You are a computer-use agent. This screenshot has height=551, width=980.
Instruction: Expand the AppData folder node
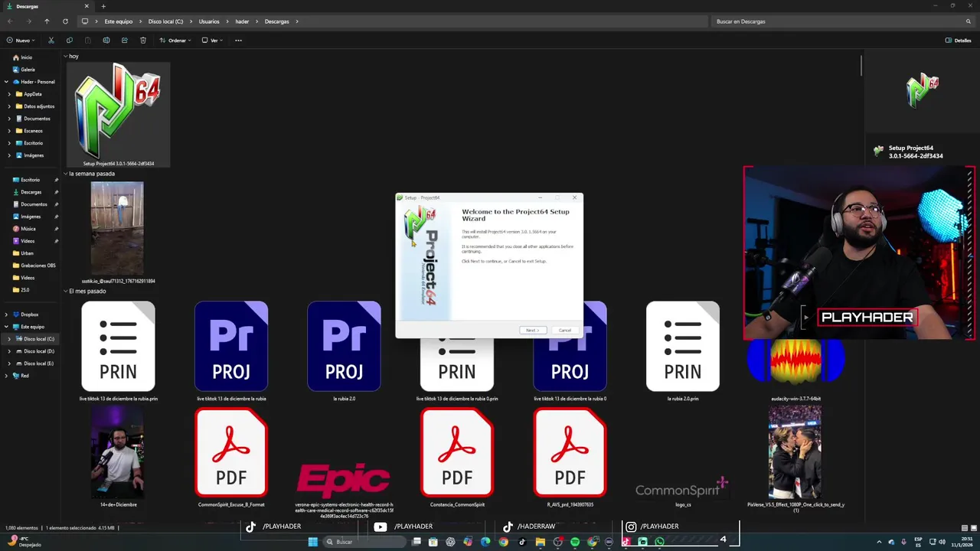pyautogui.click(x=9, y=94)
